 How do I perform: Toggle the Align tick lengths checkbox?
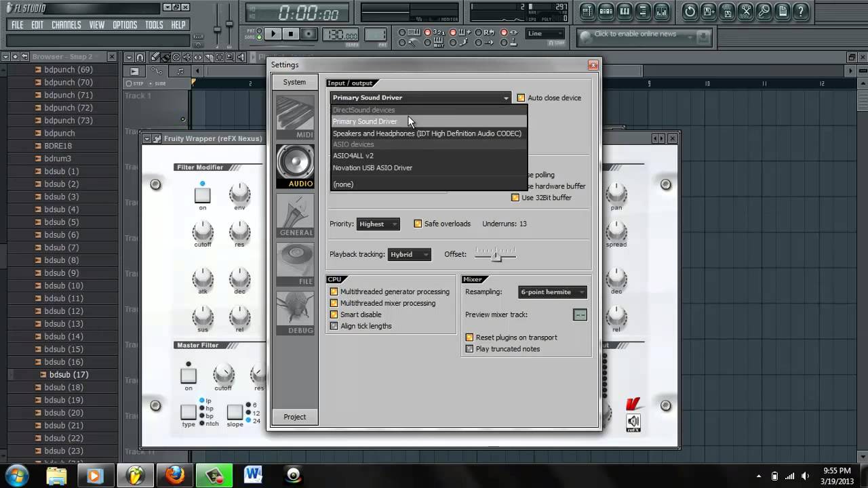[334, 326]
